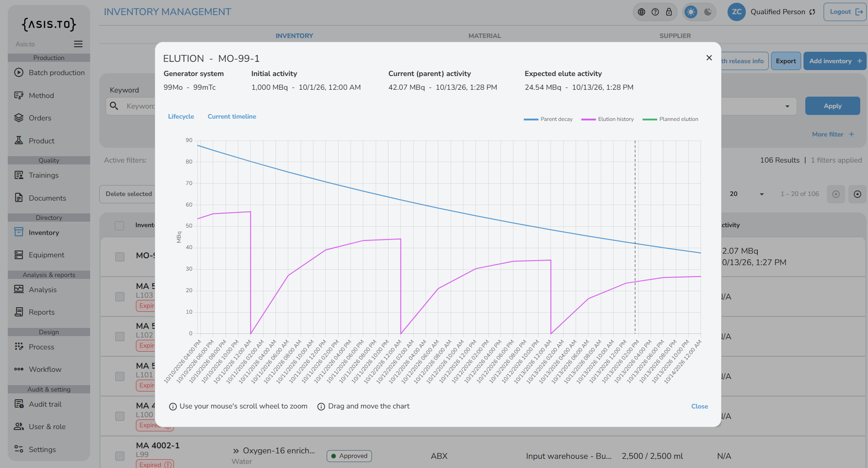Image resolution: width=868 pixels, height=468 pixels.
Task: Click Add inventory button
Action: pos(835,61)
